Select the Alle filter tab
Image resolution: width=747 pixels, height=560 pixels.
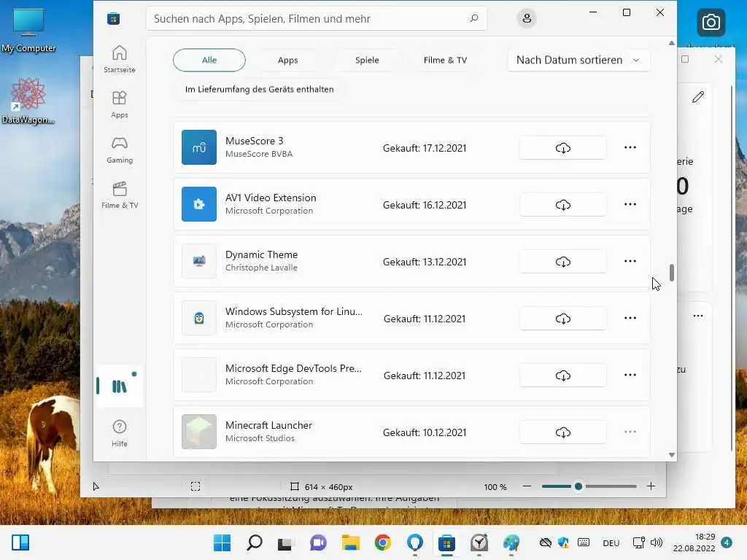[x=209, y=60]
